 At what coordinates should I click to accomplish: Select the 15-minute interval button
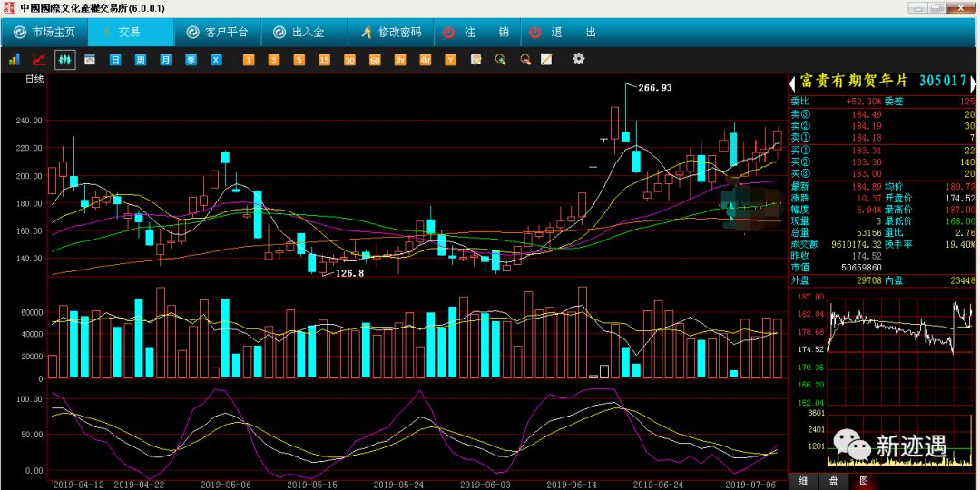(x=324, y=60)
